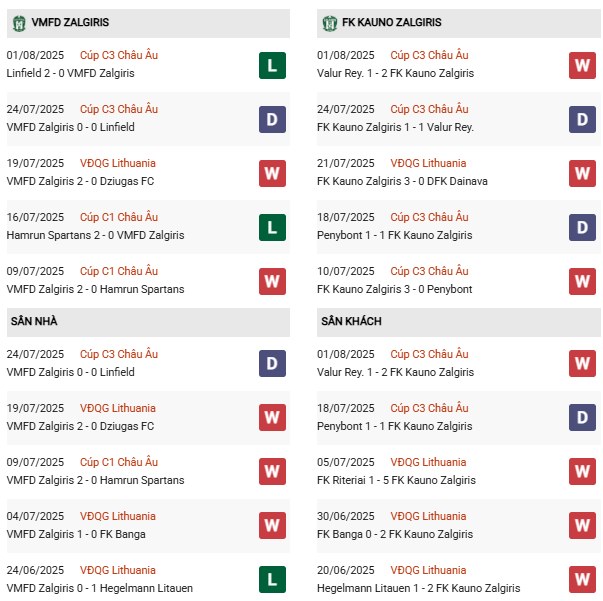Click the L badge for Hegelmann Litauen 0-1 match
Image resolution: width=603 pixels, height=601 pixels.
click(271, 580)
